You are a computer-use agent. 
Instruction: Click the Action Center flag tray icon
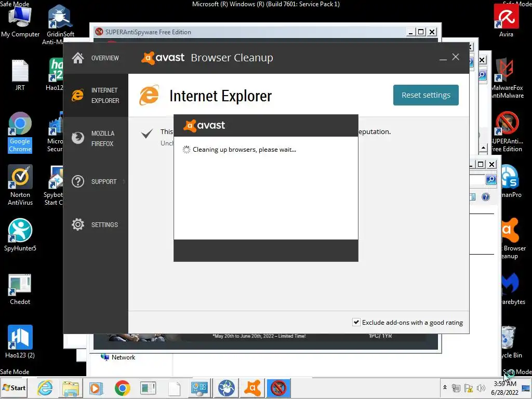click(x=469, y=388)
